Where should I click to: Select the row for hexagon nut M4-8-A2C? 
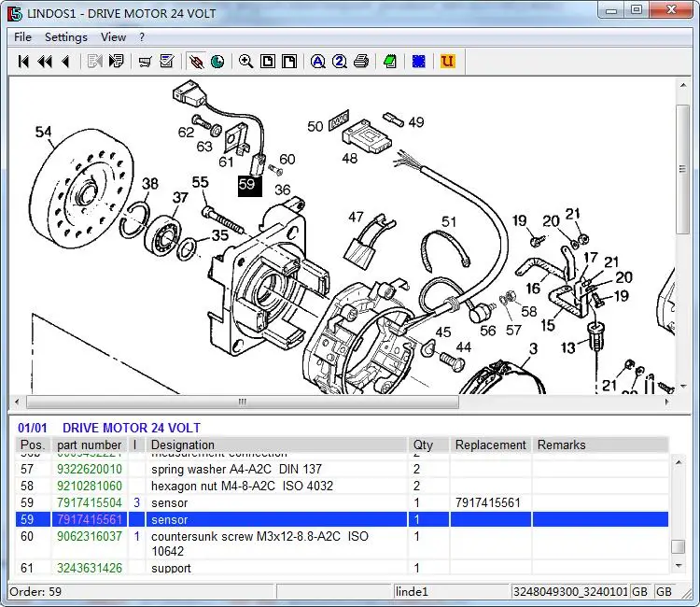pos(242,487)
